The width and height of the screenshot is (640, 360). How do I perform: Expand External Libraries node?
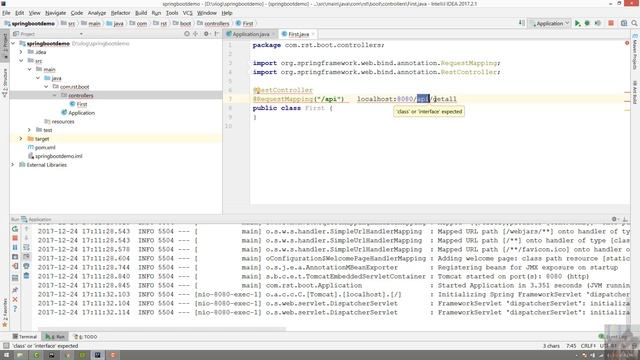pos(13,165)
